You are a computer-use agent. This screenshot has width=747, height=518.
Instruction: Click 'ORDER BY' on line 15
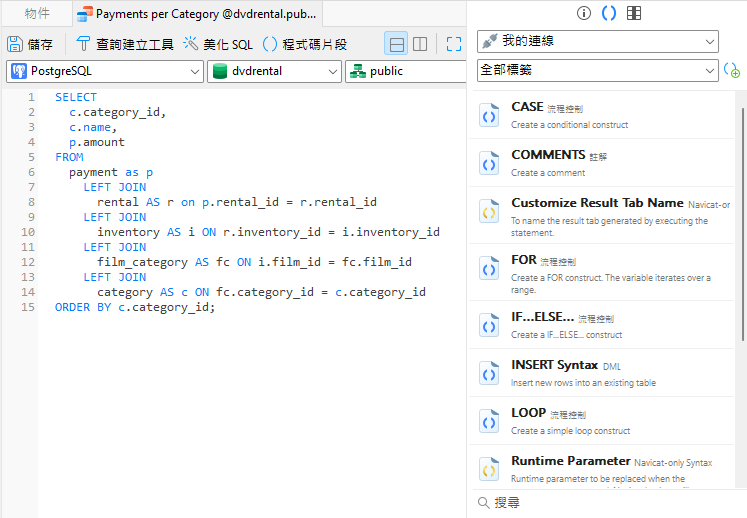(83, 307)
